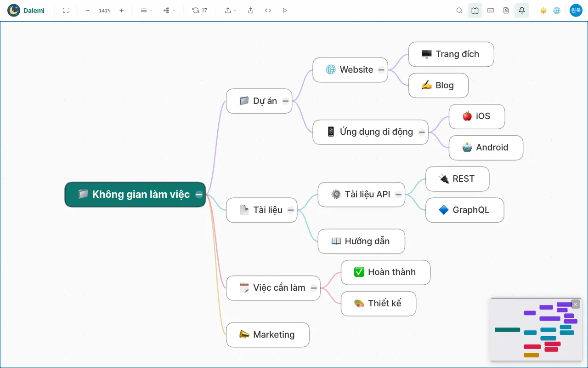Collapse the Dự án branch

[285, 101]
